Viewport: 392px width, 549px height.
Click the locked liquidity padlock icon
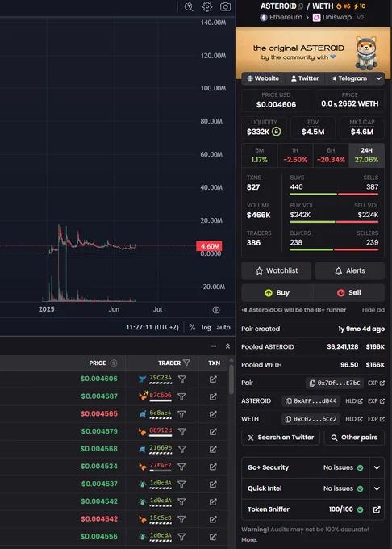pos(276,132)
